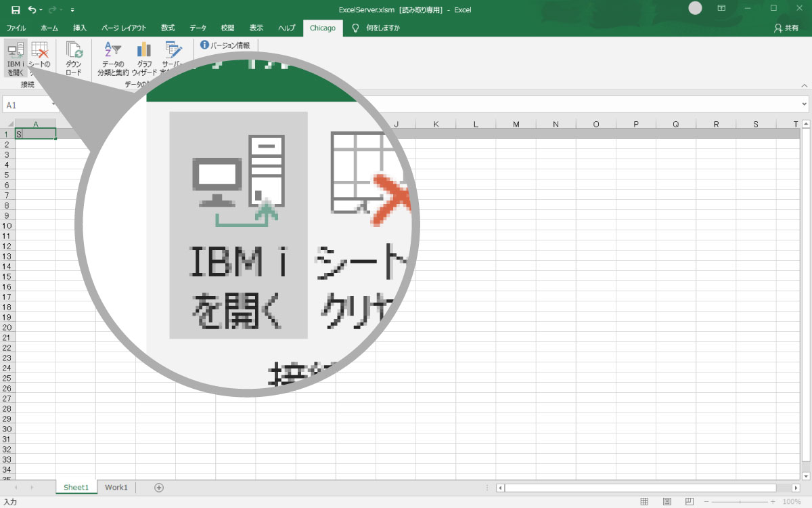Switch to the Work1 sheet tab
The image size is (812, 508).
(116, 487)
